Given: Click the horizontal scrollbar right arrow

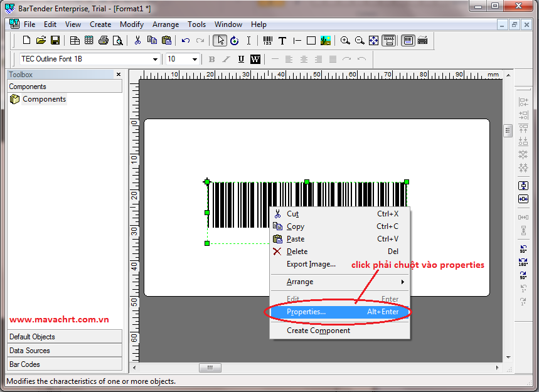Looking at the screenshot, I should pos(497,368).
